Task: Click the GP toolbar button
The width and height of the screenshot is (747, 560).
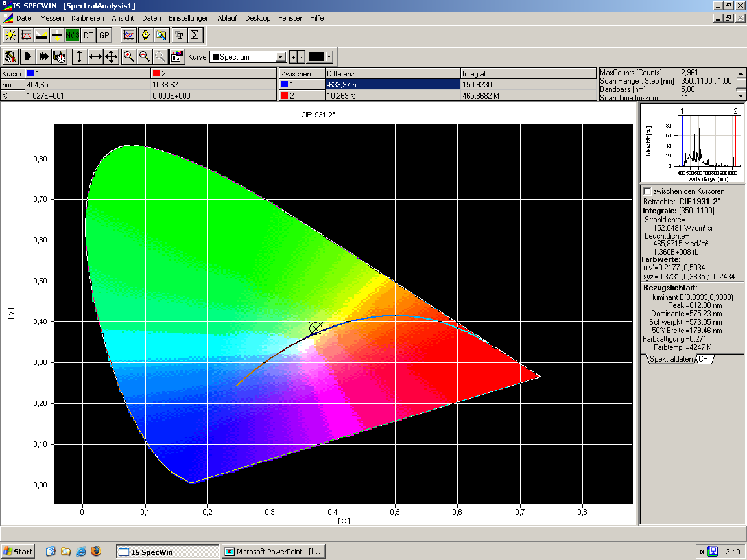Action: (x=104, y=35)
